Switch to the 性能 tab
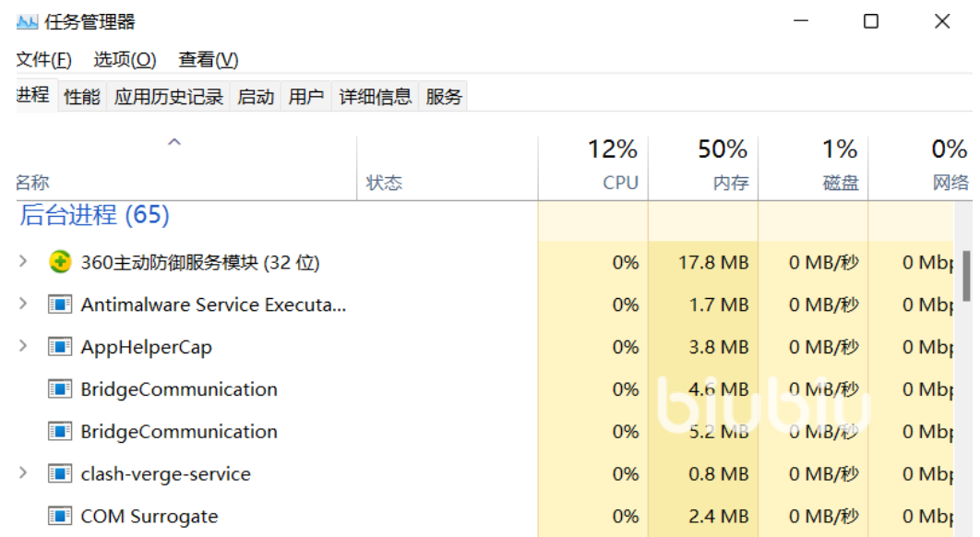This screenshot has width=980, height=537. 82,96
